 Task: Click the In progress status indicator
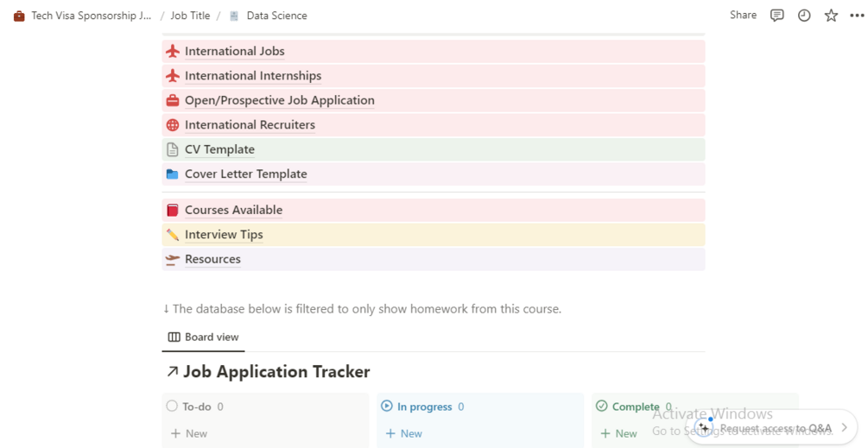(x=387, y=407)
